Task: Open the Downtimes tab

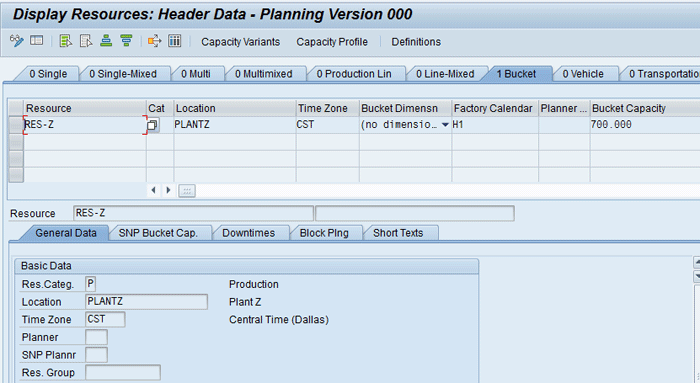Action: tap(249, 233)
